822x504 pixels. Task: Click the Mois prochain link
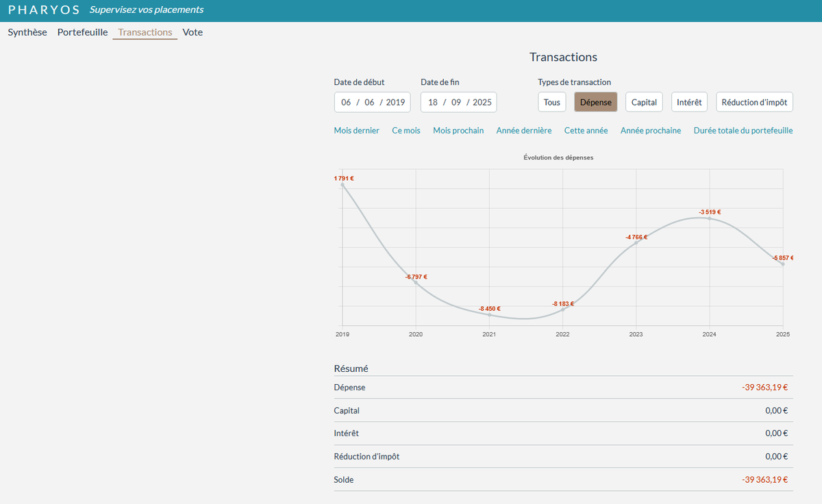[x=458, y=130]
